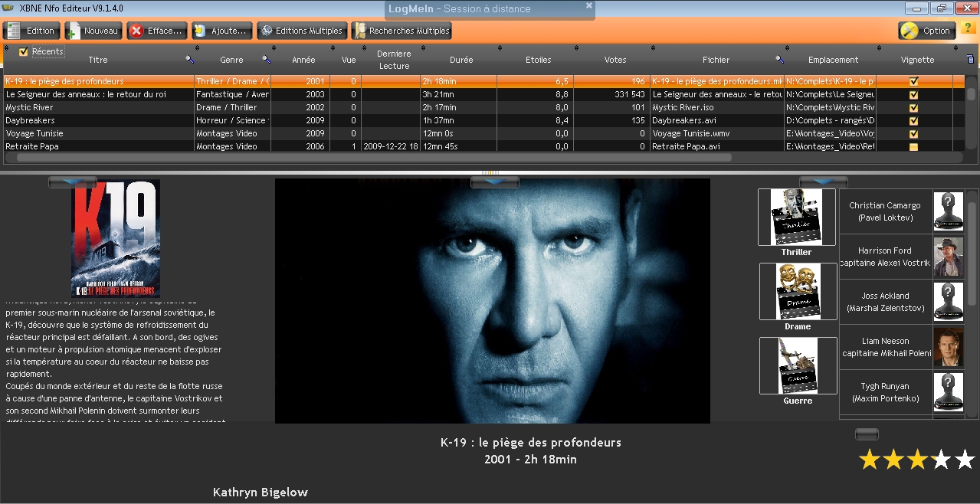The width and height of the screenshot is (980, 504).
Task: Sort the list by Etoiles column
Action: click(x=539, y=60)
